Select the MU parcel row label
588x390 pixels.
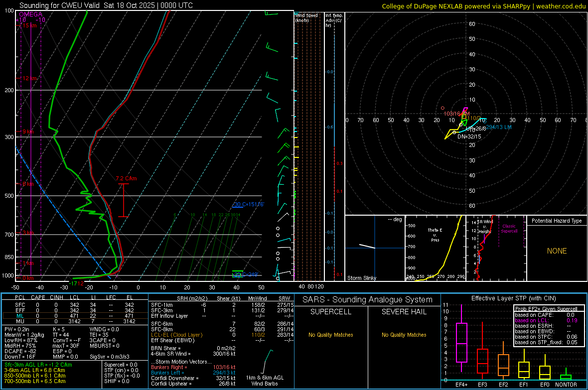point(20,321)
